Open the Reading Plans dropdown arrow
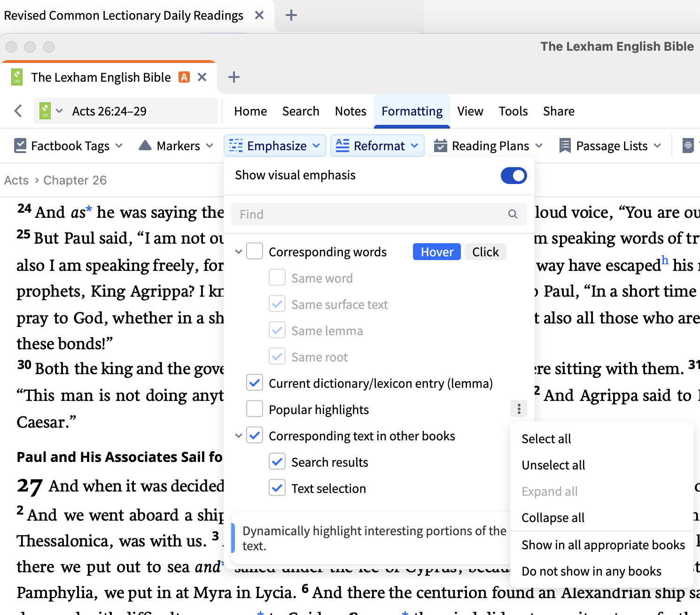The width and height of the screenshot is (700, 615). [x=539, y=146]
